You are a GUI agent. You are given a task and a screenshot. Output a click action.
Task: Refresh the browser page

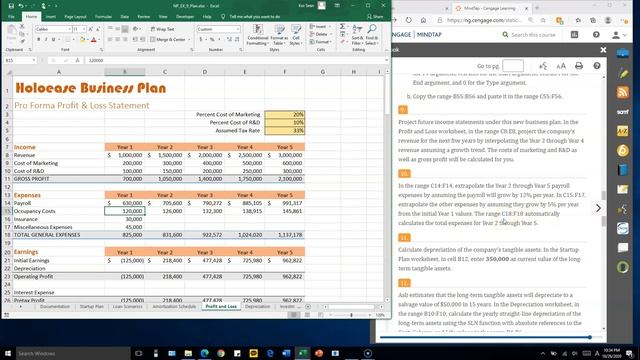click(409, 20)
